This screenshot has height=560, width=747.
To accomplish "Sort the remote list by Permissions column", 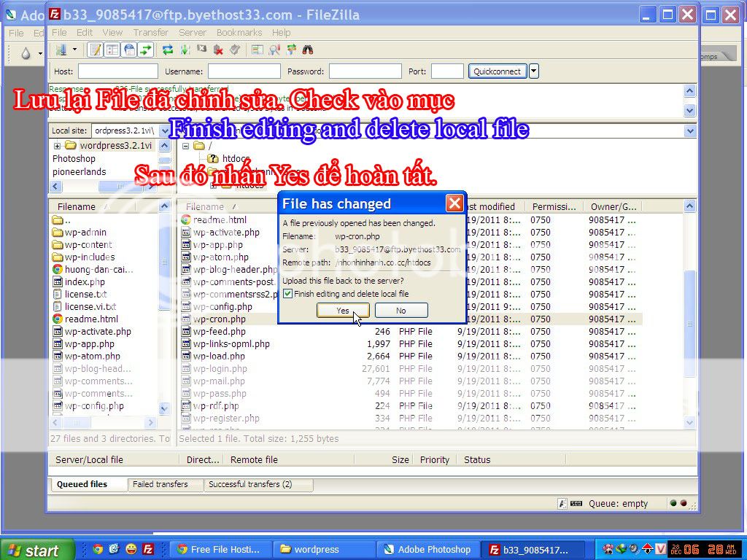I will click(554, 206).
